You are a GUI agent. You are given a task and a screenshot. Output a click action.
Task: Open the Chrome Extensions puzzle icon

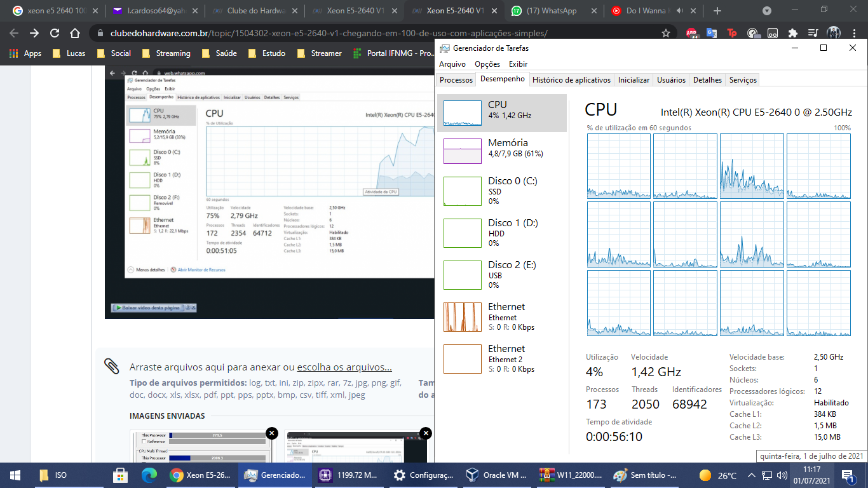click(x=793, y=33)
